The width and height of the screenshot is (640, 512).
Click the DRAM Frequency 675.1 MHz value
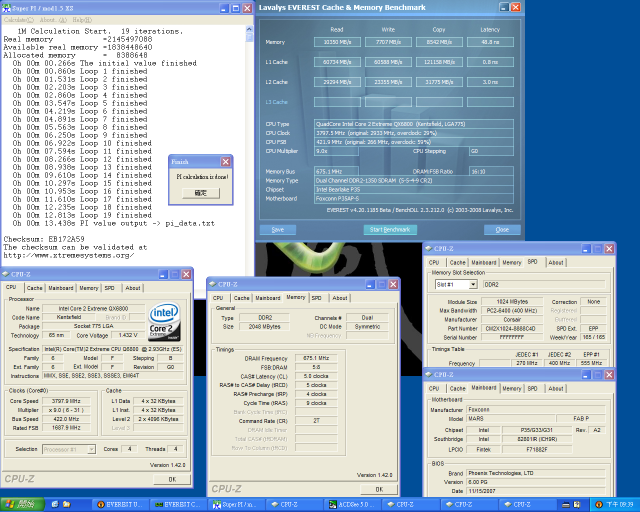pos(316,358)
